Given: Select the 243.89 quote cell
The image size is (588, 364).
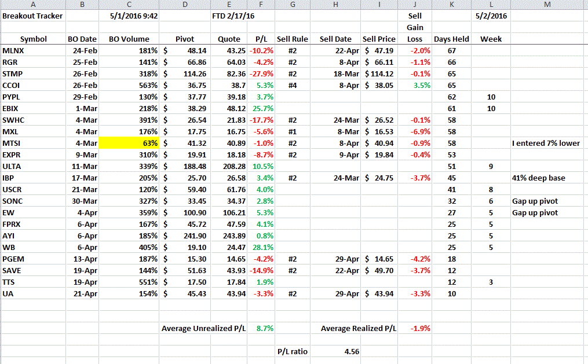Looking at the screenshot, I should (229, 236).
